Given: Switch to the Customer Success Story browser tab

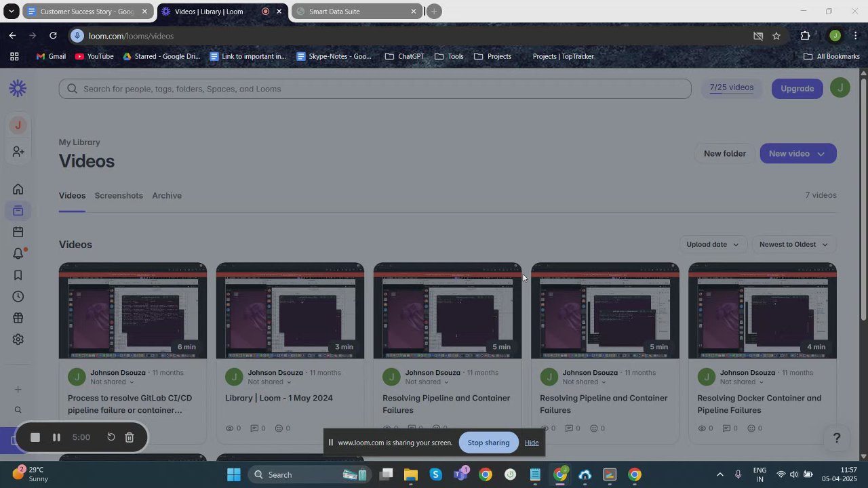Looking at the screenshot, I should click(x=87, y=12).
